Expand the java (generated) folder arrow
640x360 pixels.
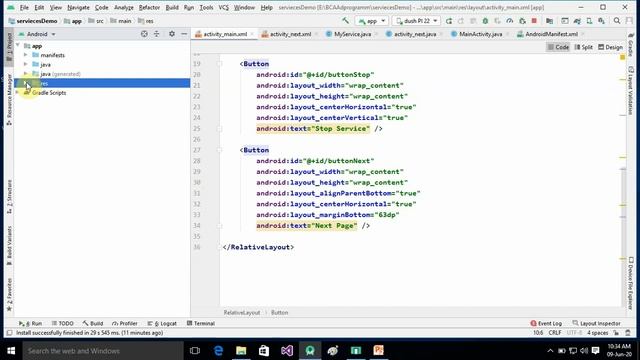coord(26,74)
